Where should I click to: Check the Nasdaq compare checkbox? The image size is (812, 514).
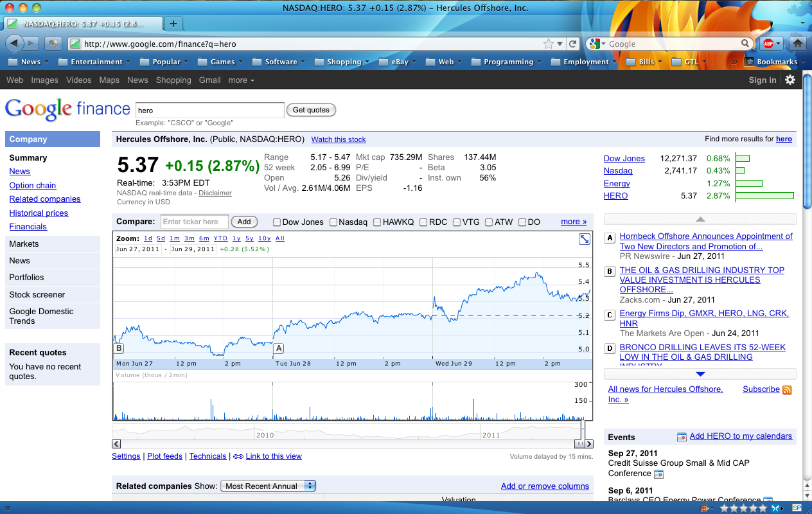point(333,222)
